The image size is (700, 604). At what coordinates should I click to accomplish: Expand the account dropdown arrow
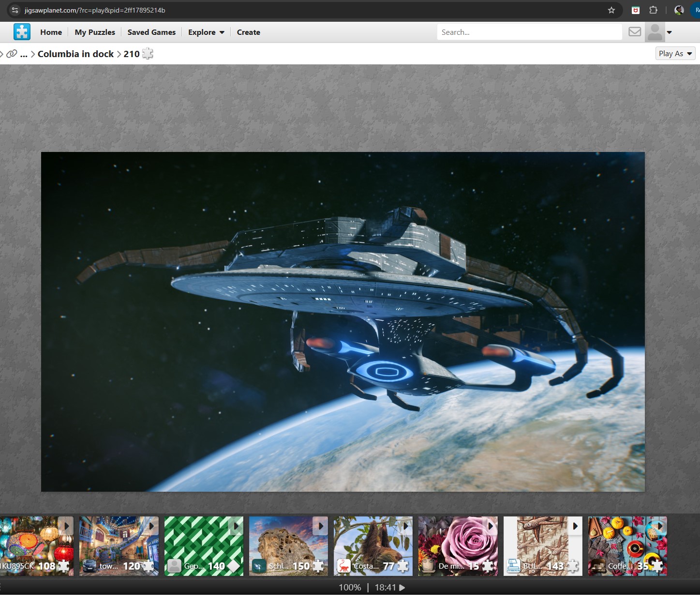670,32
